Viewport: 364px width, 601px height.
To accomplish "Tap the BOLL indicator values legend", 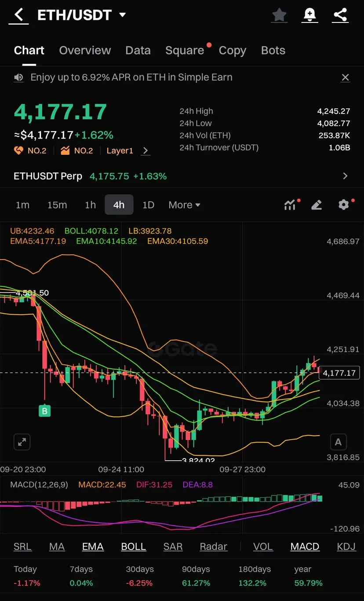I will click(91, 231).
